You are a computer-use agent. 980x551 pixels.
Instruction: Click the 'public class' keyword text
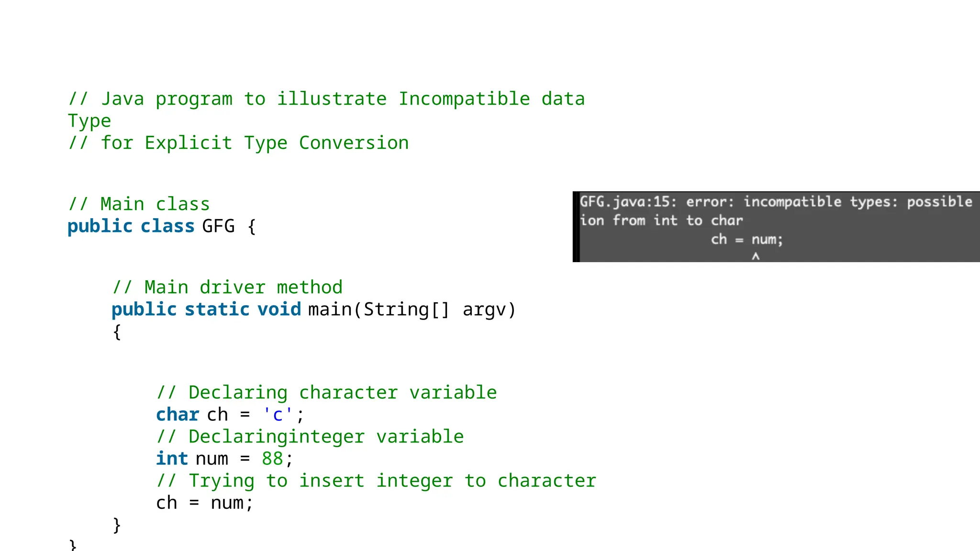pyautogui.click(x=131, y=226)
